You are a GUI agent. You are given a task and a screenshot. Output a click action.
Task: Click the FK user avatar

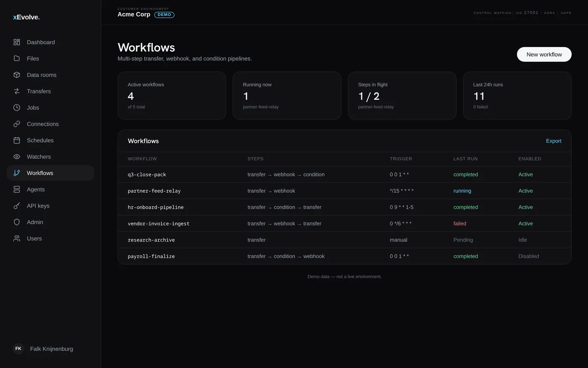[18, 349]
